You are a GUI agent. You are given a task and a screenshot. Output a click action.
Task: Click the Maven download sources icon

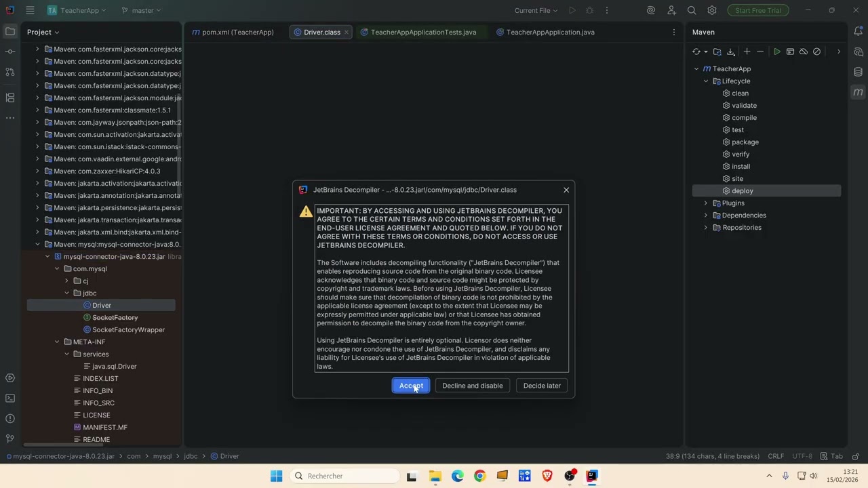coord(731,52)
